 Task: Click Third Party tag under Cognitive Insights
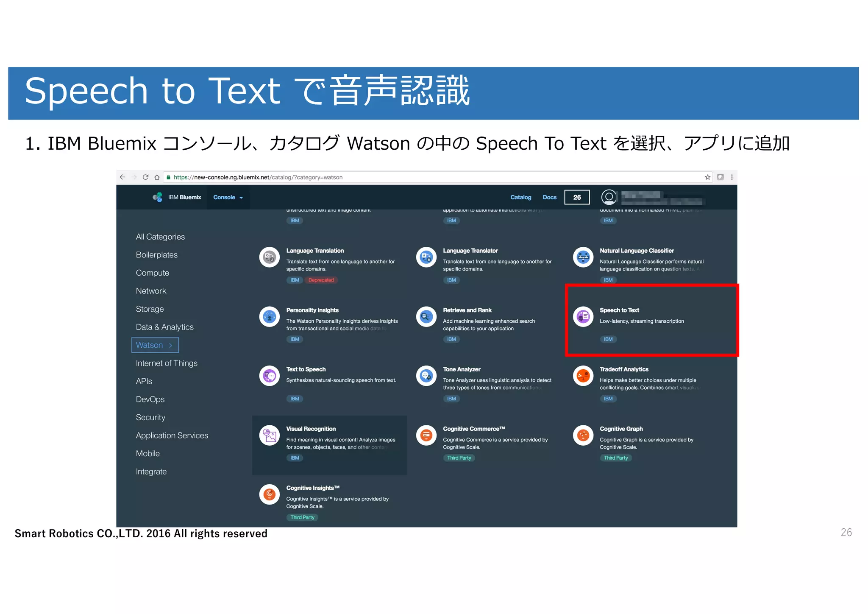click(x=302, y=517)
